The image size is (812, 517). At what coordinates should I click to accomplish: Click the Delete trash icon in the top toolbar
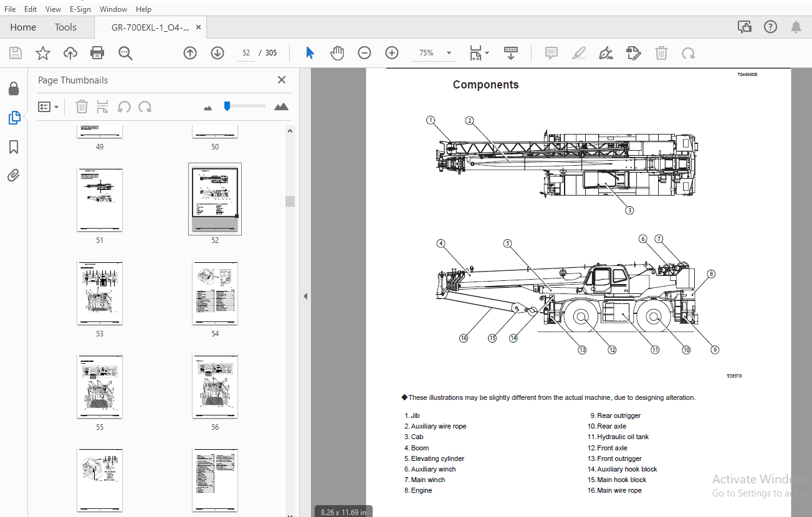click(661, 53)
